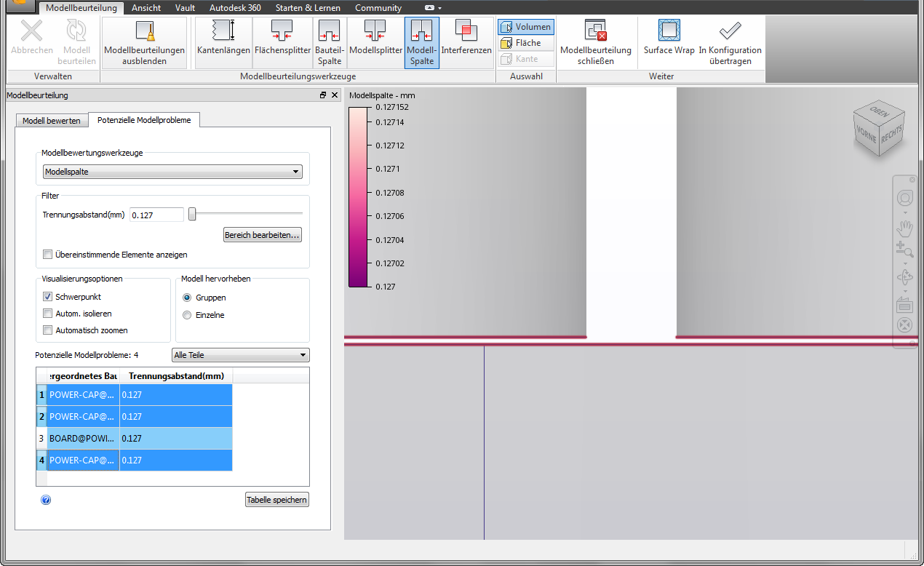Select the Interferenzen tool
924x566 pixels.
tap(466, 42)
